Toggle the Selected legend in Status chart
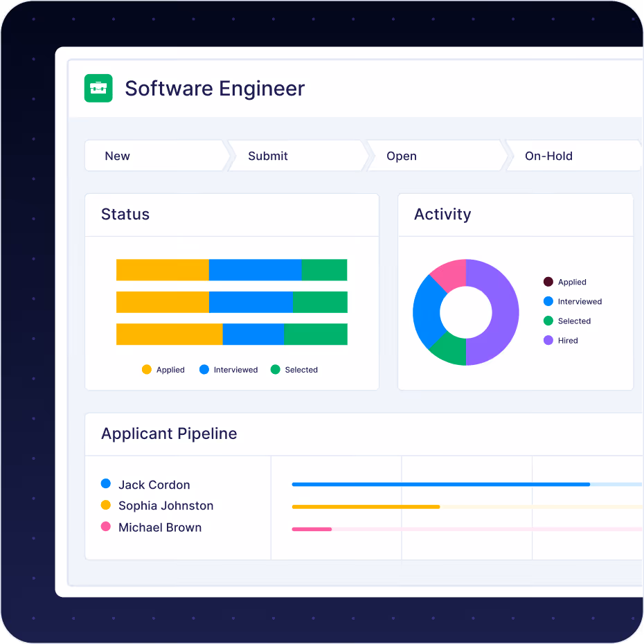Image resolution: width=644 pixels, height=644 pixels. pyautogui.click(x=294, y=370)
